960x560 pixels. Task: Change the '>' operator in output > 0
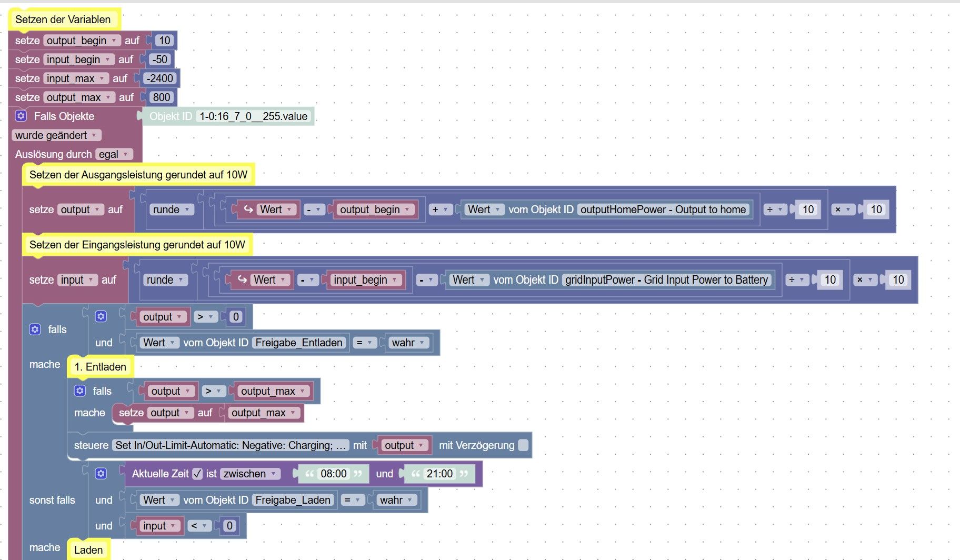(x=205, y=316)
